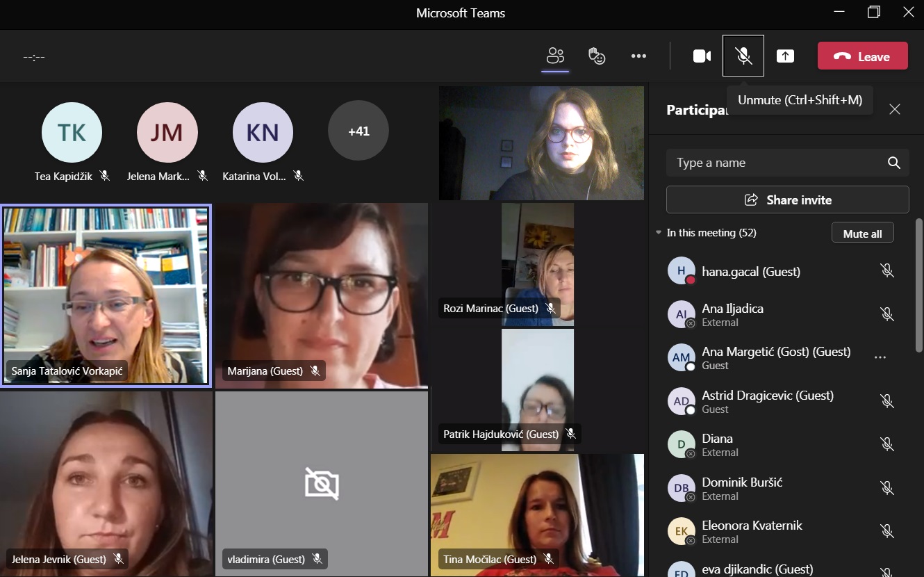Click muted mic icon for hana.gacal (Guest)
Image resolution: width=924 pixels, height=577 pixels.
[x=886, y=270]
